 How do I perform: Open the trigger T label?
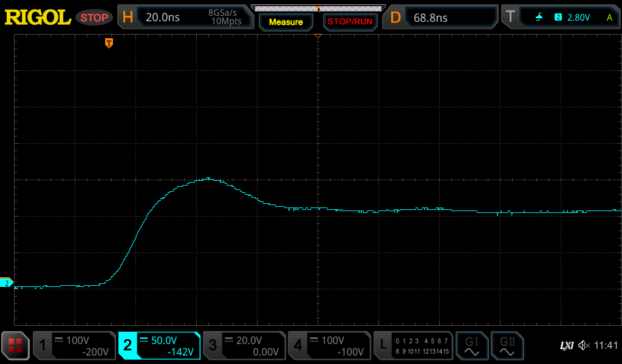510,17
